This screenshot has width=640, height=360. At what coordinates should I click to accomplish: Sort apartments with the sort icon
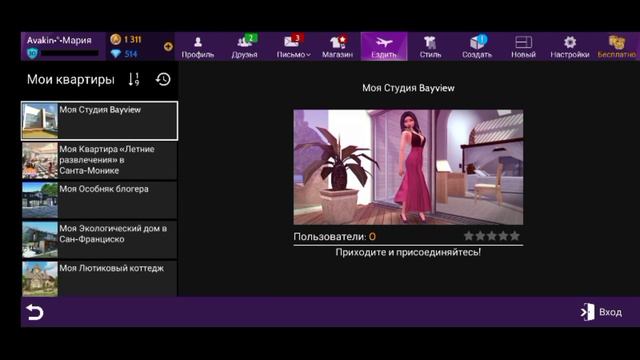pos(134,79)
